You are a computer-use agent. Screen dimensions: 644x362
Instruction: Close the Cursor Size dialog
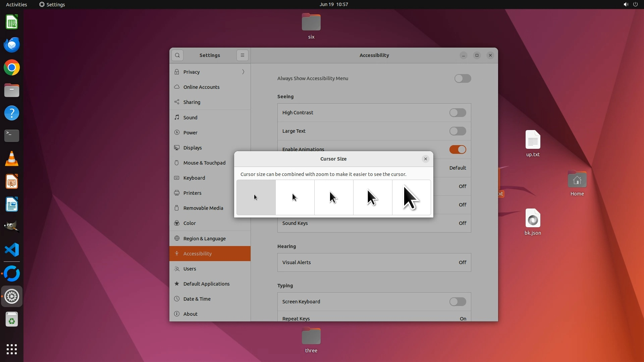pyautogui.click(x=425, y=159)
